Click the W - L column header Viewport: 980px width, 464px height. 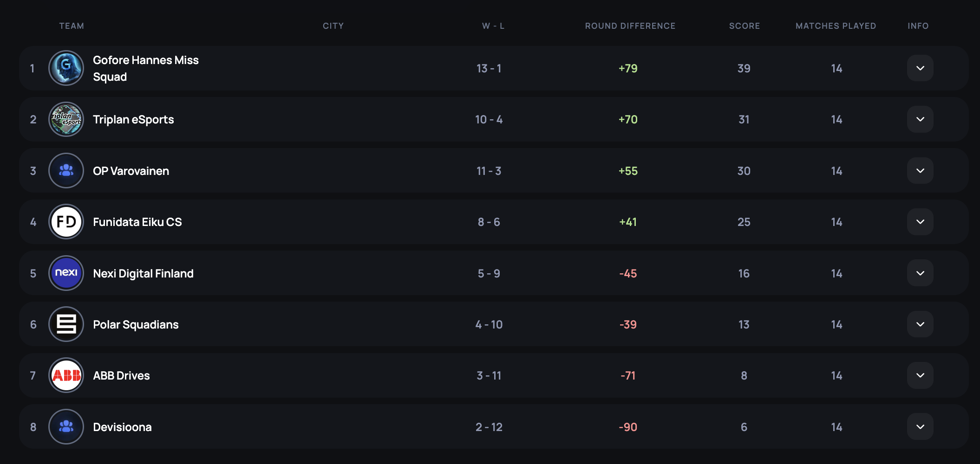coord(493,26)
